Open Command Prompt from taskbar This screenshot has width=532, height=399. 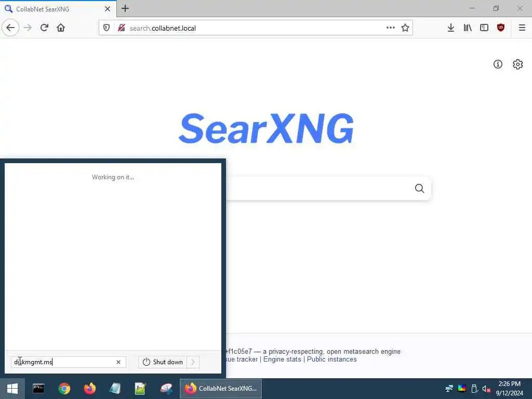[38, 389]
